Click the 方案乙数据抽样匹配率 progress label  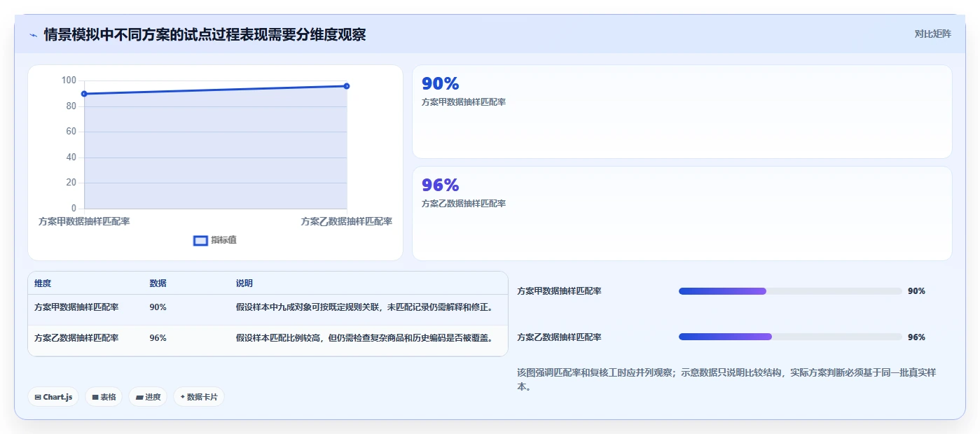559,337
